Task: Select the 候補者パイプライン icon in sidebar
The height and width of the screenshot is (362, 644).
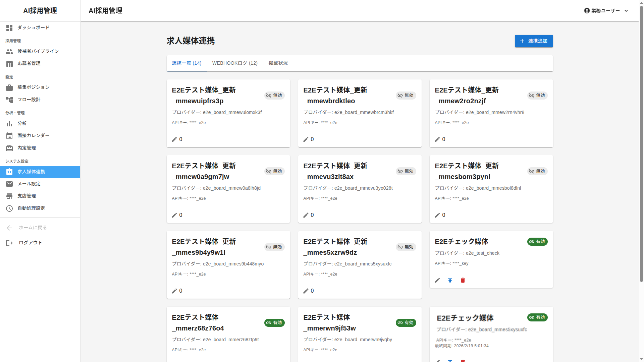Action: pyautogui.click(x=9, y=52)
